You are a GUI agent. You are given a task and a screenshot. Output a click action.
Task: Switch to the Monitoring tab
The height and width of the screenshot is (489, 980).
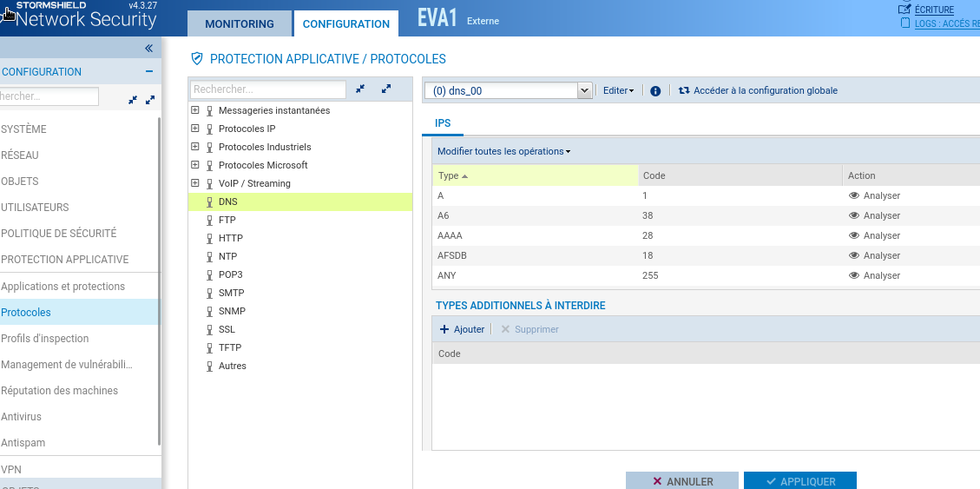[x=239, y=24]
